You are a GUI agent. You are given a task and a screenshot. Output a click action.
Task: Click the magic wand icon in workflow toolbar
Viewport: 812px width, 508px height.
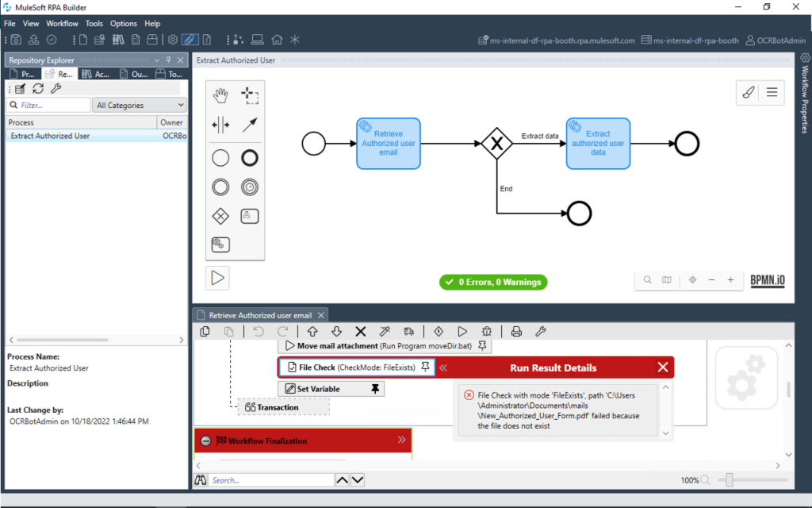pos(385,332)
